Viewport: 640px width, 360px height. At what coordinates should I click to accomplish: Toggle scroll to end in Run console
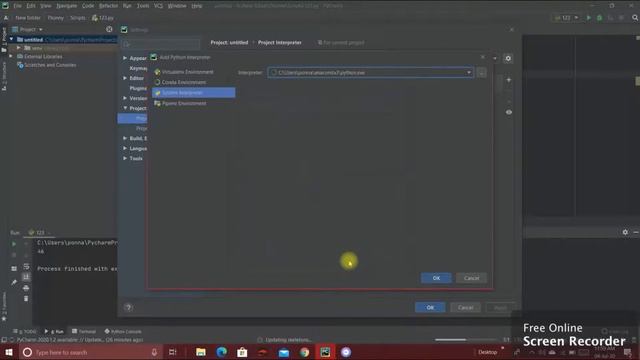coord(26,277)
